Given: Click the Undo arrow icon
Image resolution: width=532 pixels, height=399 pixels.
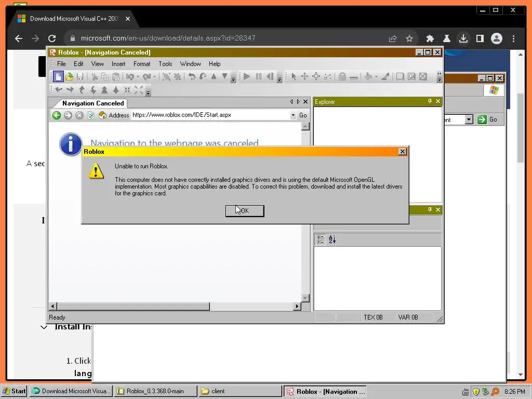Looking at the screenshot, I should click(x=129, y=77).
